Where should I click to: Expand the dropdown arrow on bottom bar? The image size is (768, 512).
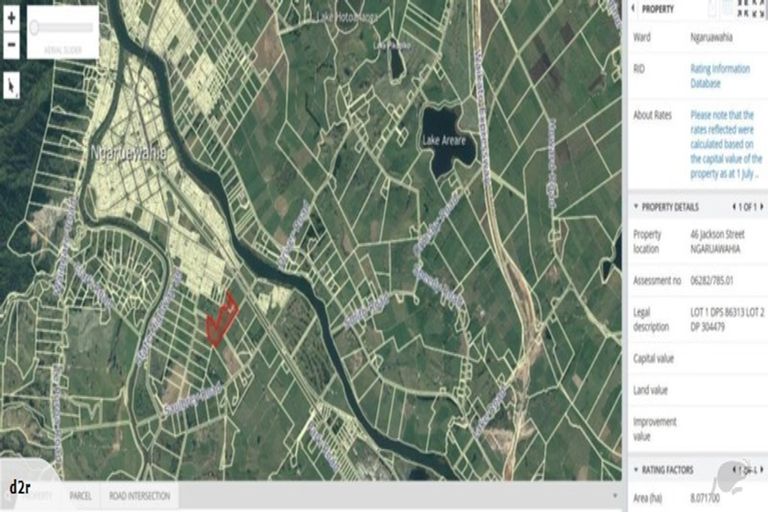(615, 496)
